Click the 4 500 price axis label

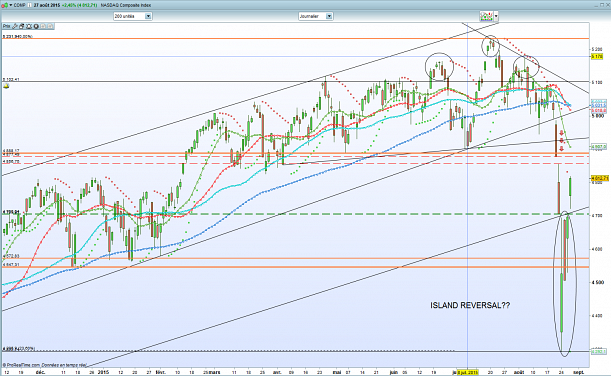(597, 282)
